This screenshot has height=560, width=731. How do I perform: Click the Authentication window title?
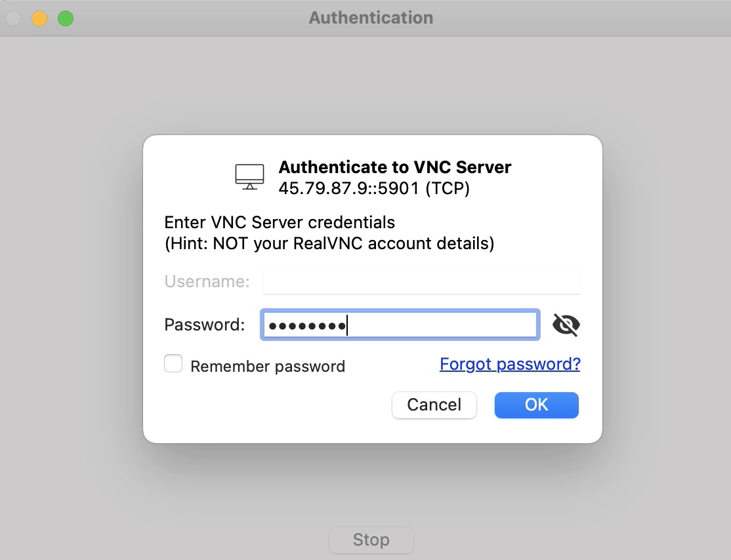point(371,18)
